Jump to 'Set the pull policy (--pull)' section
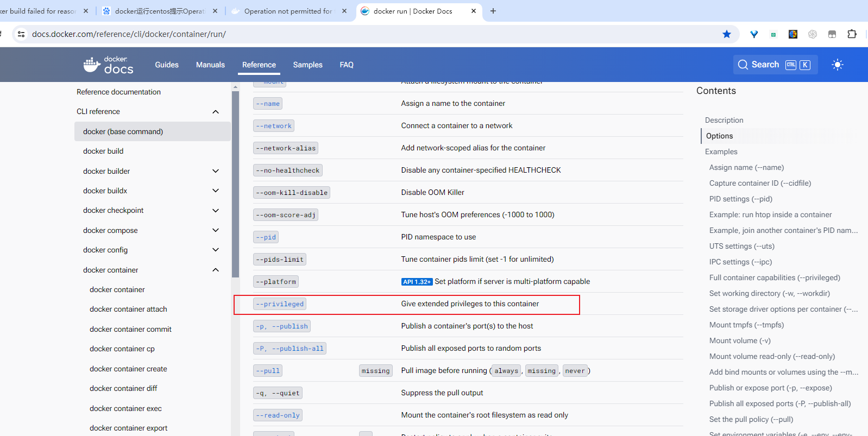 click(751, 419)
